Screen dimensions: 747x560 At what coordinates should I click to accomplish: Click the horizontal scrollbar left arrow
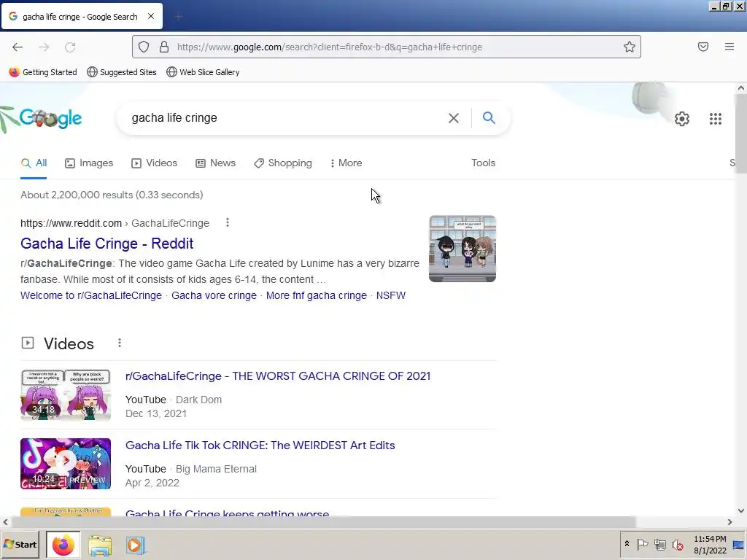(5, 522)
